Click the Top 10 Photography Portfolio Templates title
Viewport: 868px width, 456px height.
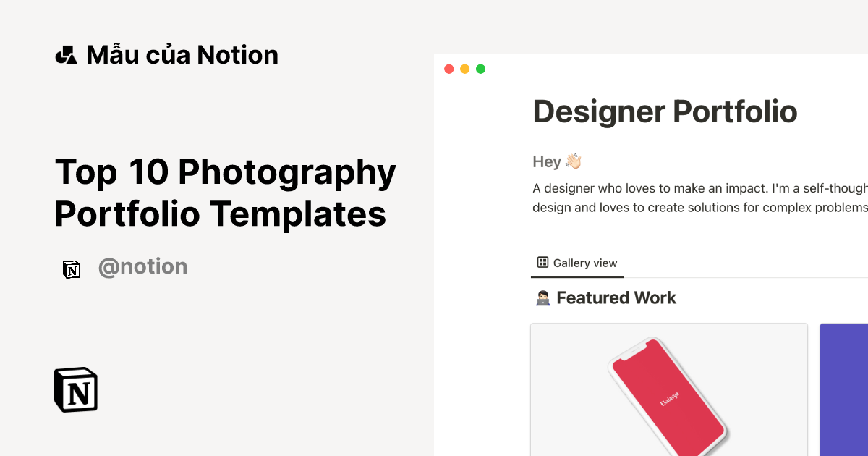225,193
